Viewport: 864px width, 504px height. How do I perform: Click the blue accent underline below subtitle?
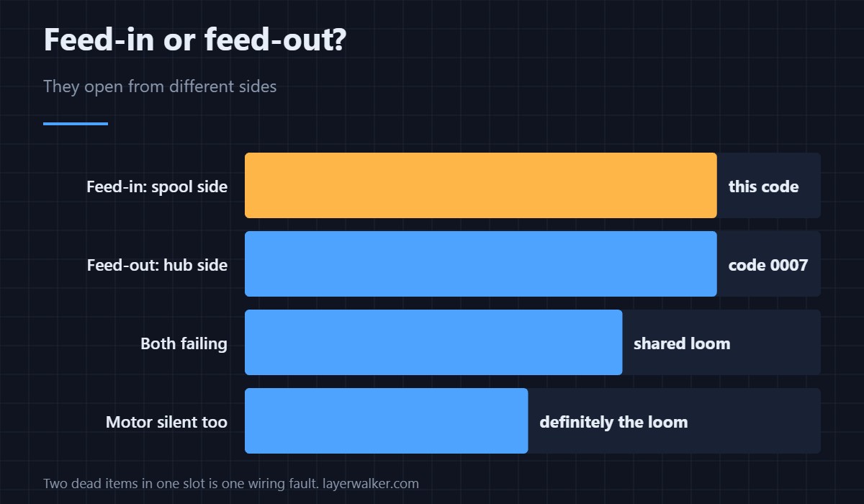pos(76,124)
